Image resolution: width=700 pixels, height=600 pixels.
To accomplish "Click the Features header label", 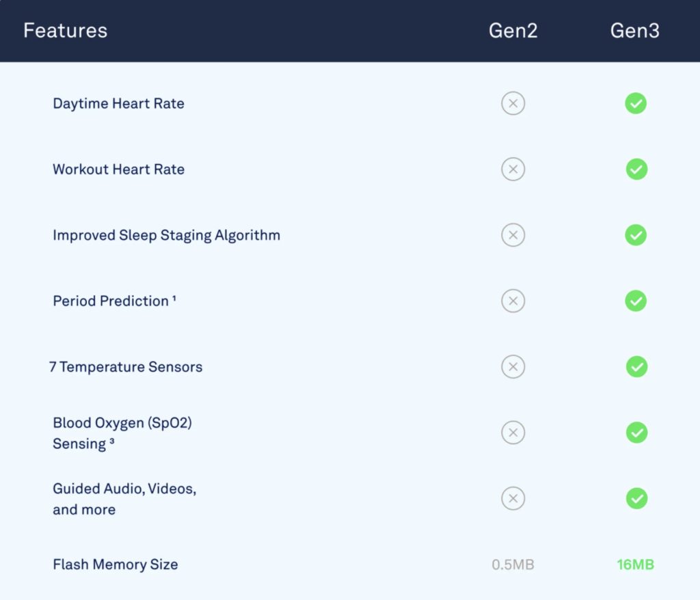I will pos(65,31).
